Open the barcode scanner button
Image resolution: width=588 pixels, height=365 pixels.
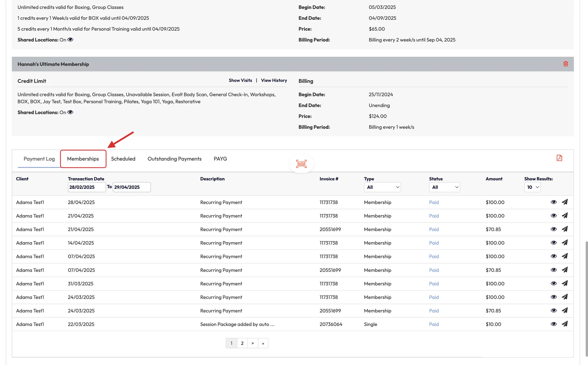(301, 164)
